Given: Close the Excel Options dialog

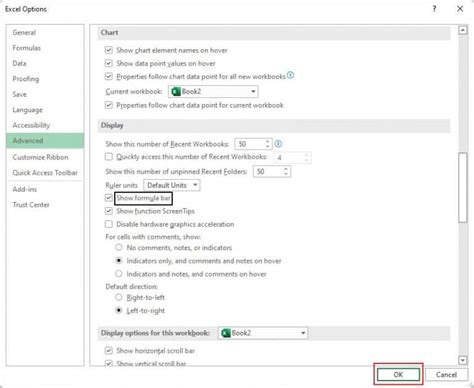Looking at the screenshot, I should [460, 9].
